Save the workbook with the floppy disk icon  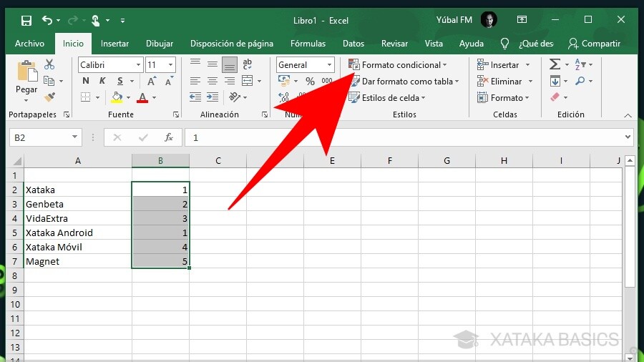pos(26,20)
